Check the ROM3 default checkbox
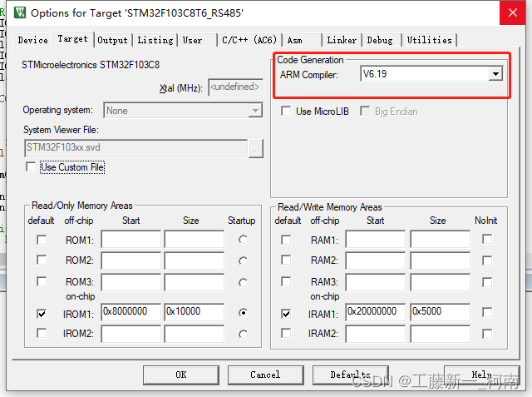 tap(42, 281)
